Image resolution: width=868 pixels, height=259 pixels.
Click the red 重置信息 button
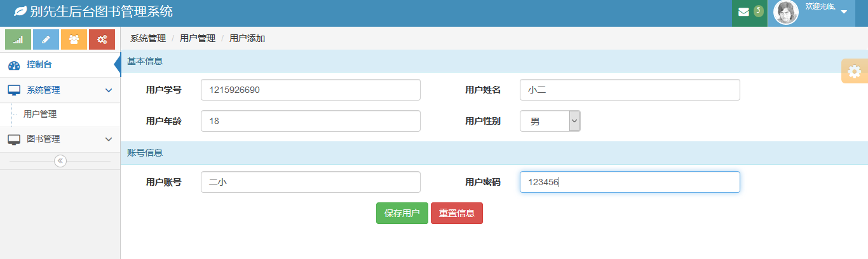tap(457, 213)
